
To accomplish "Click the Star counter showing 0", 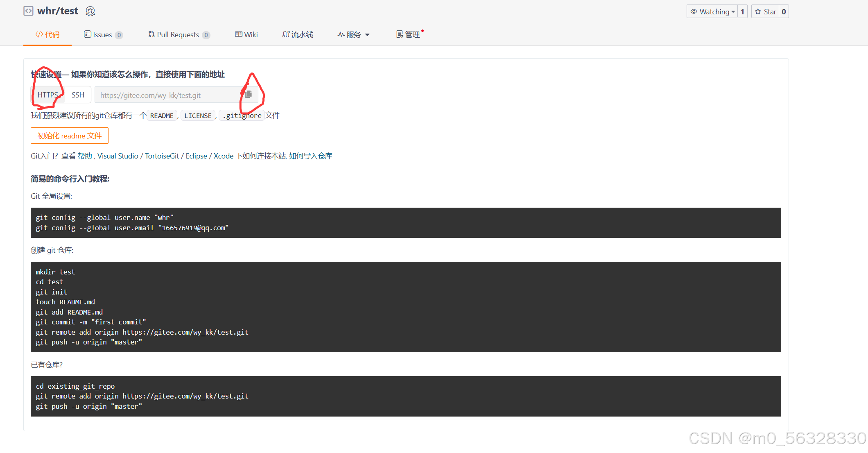I will point(783,11).
